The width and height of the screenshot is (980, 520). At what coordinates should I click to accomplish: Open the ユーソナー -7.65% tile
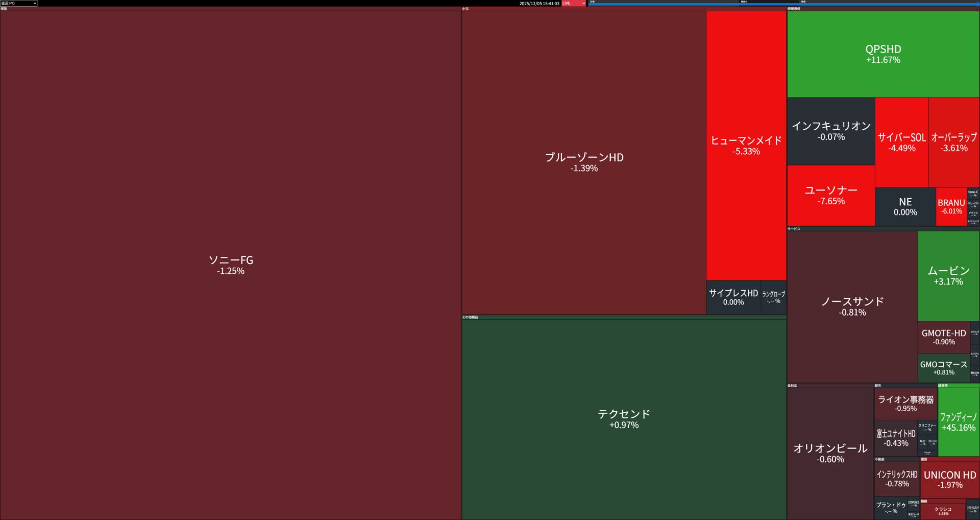coord(831,195)
